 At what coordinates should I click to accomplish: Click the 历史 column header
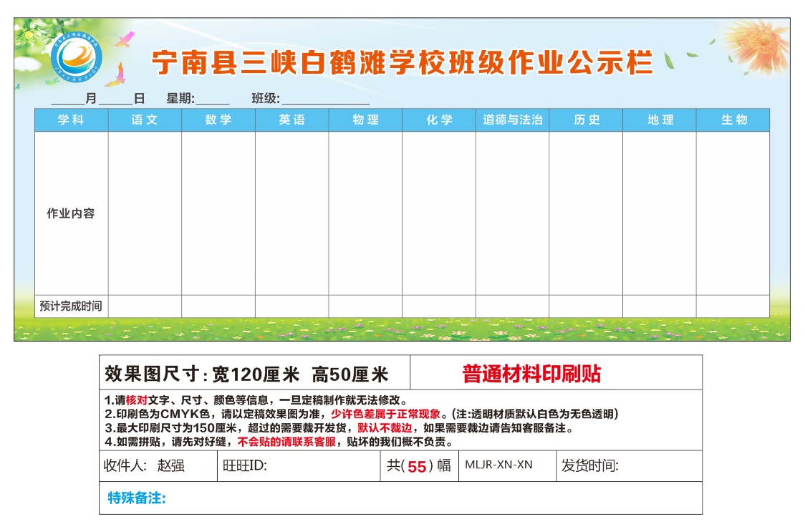pos(586,120)
